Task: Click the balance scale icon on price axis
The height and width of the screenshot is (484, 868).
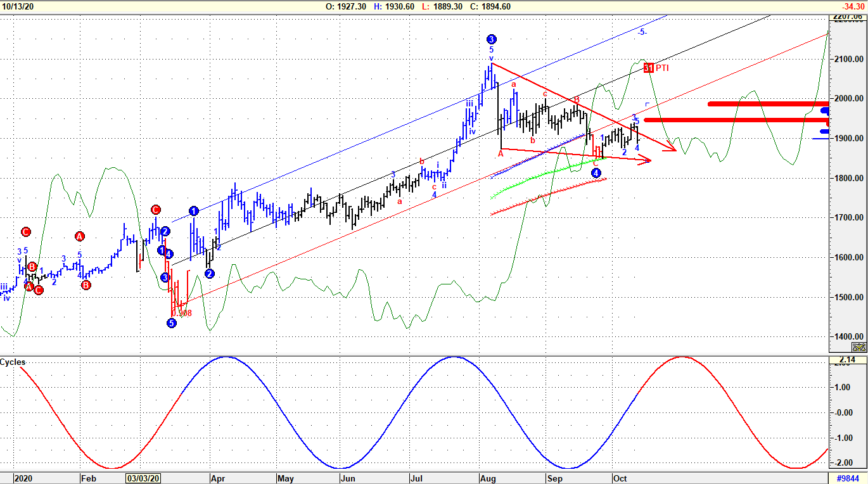Action: tap(859, 347)
